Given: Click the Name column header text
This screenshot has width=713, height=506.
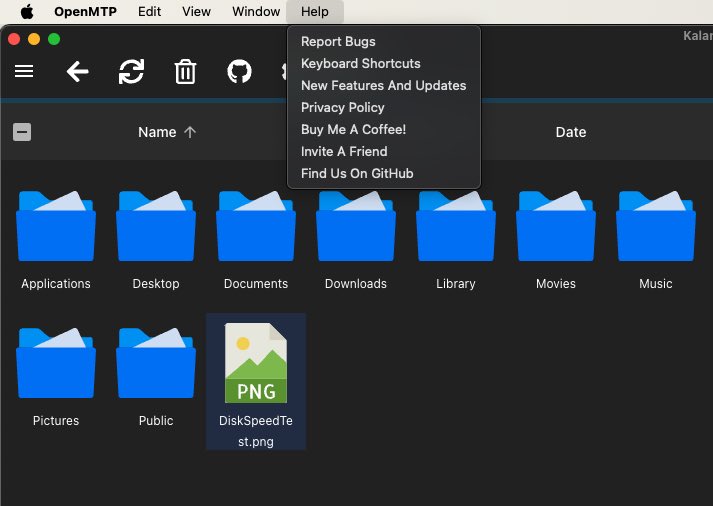Looking at the screenshot, I should 157,132.
